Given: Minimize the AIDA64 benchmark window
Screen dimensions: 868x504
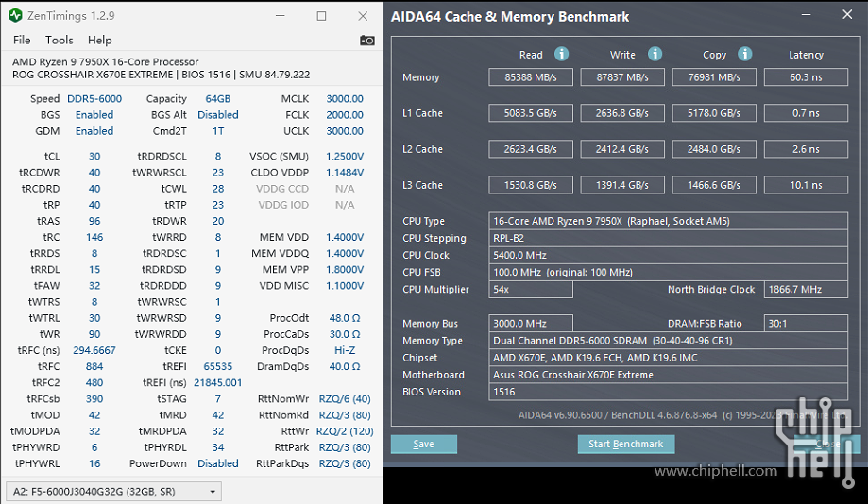Looking at the screenshot, I should tap(806, 15).
